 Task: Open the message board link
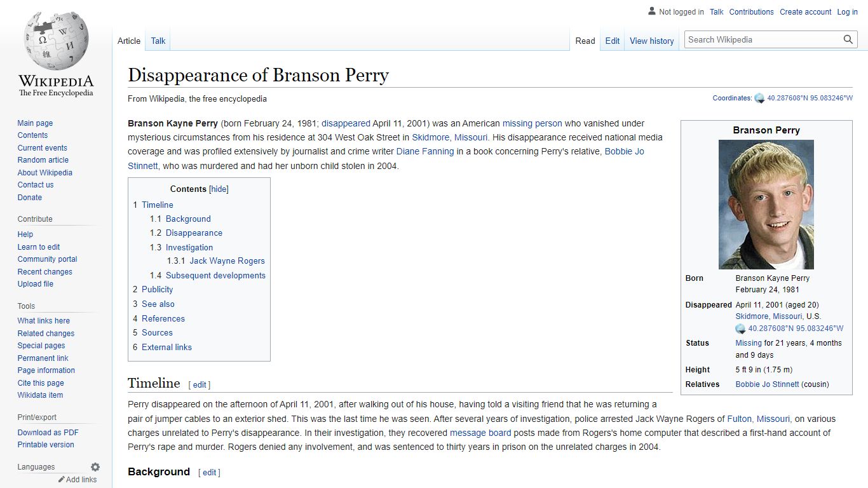point(480,433)
